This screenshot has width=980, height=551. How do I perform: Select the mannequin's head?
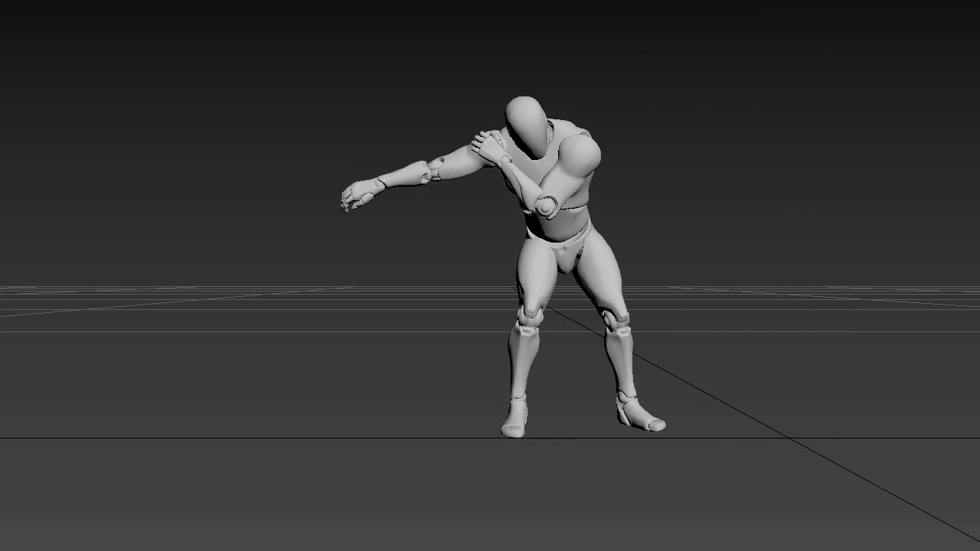click(528, 127)
